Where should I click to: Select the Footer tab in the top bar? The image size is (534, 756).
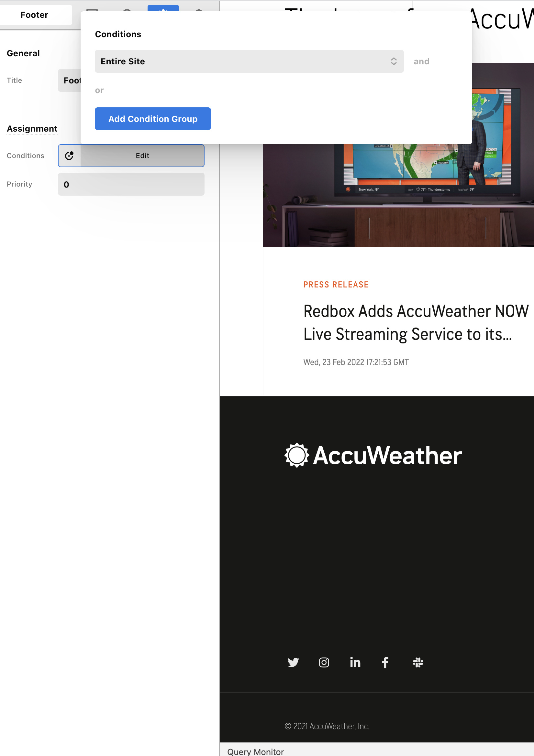[x=34, y=15]
